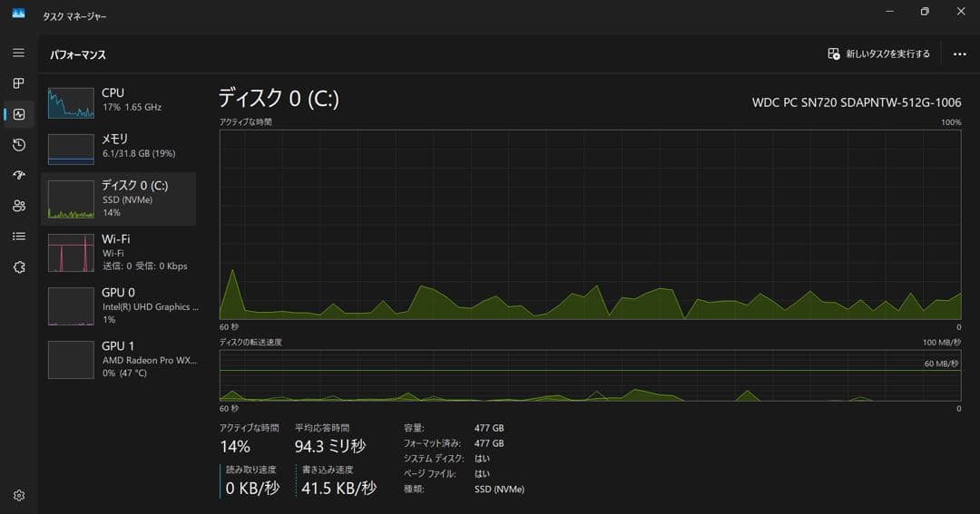Click the disk active time graph

point(590,224)
